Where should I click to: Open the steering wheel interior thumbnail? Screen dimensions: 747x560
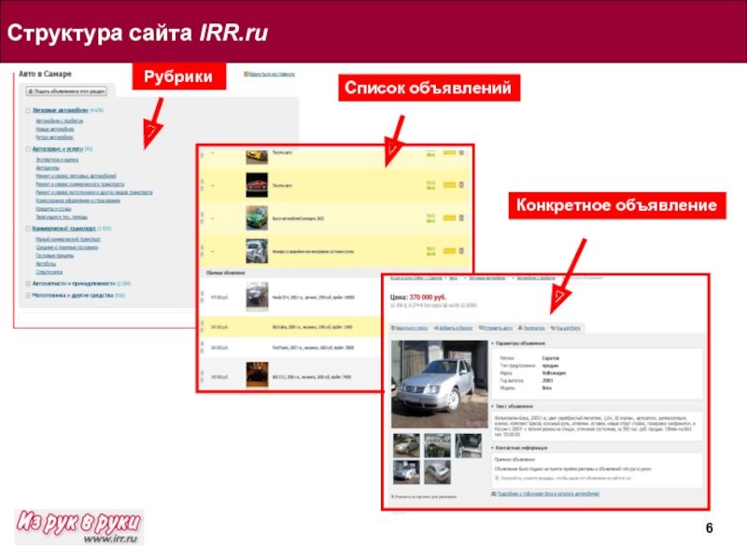pyautogui.click(x=437, y=446)
